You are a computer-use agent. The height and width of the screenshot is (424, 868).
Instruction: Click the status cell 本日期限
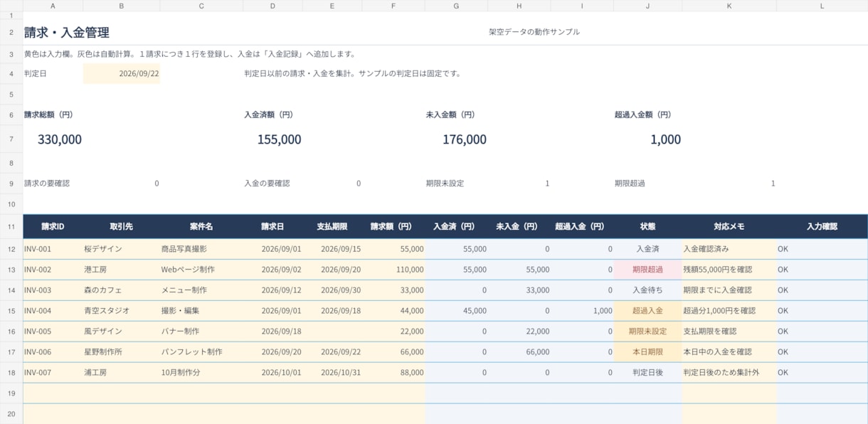pos(647,351)
